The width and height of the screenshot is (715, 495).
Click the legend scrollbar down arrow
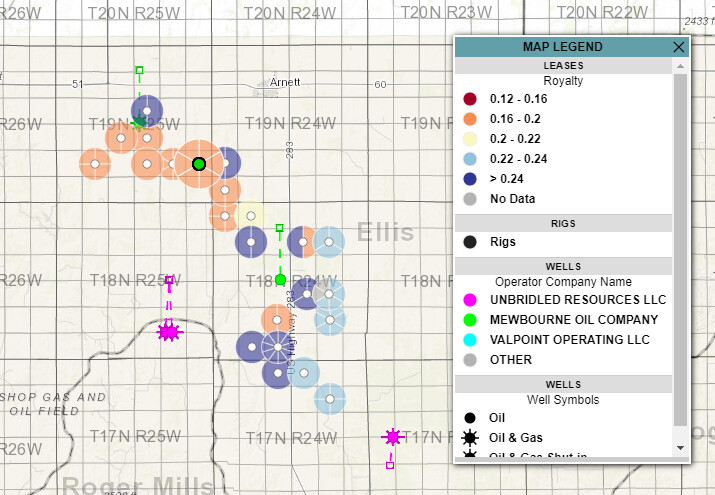680,448
